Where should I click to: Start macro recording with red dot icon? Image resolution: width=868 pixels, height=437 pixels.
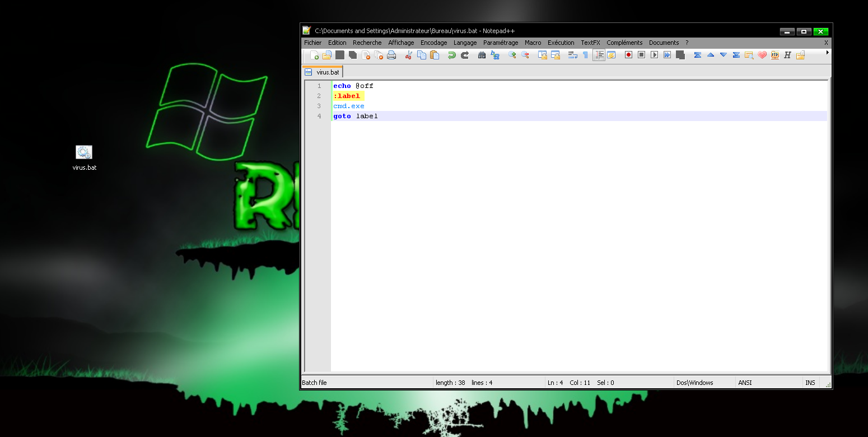click(628, 55)
